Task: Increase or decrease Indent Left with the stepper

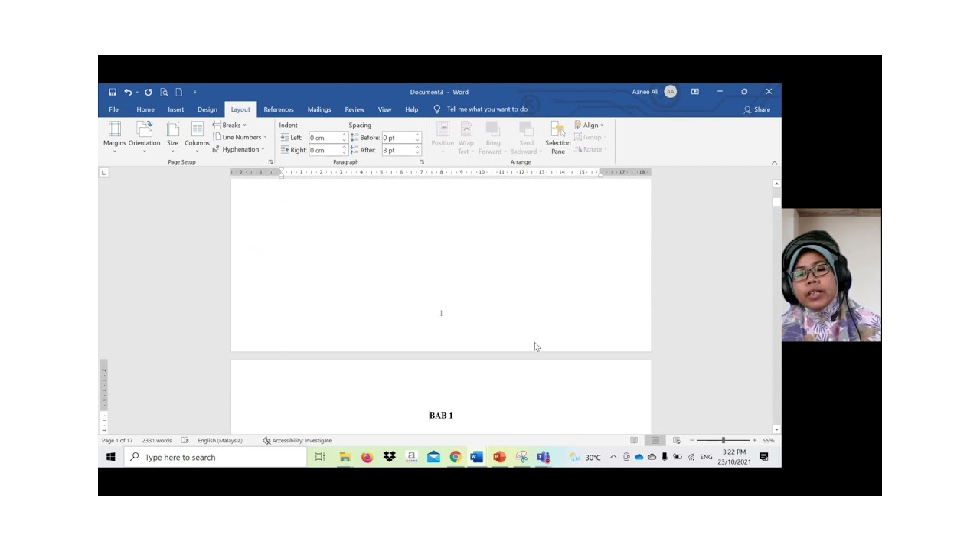Action: tap(345, 138)
